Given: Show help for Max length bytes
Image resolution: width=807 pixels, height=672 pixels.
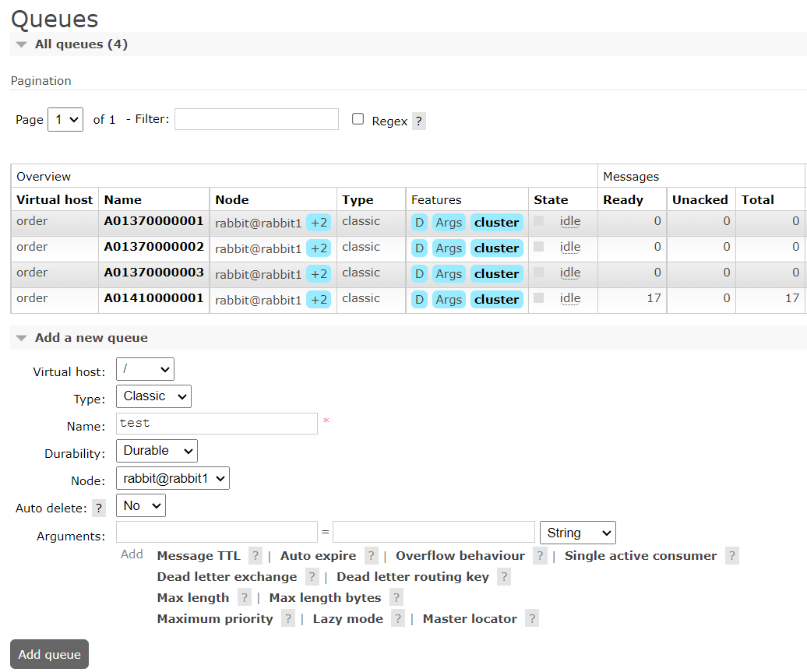Looking at the screenshot, I should [396, 598].
